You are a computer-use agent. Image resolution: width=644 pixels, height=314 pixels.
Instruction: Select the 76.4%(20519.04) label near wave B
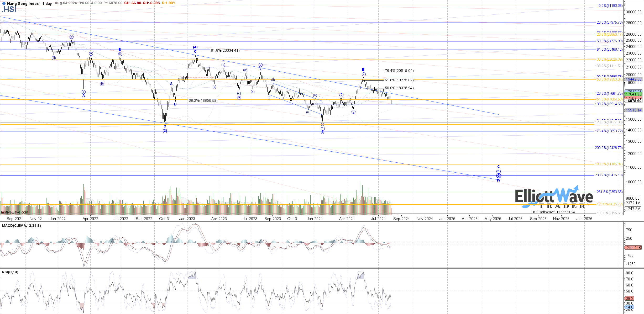point(399,71)
